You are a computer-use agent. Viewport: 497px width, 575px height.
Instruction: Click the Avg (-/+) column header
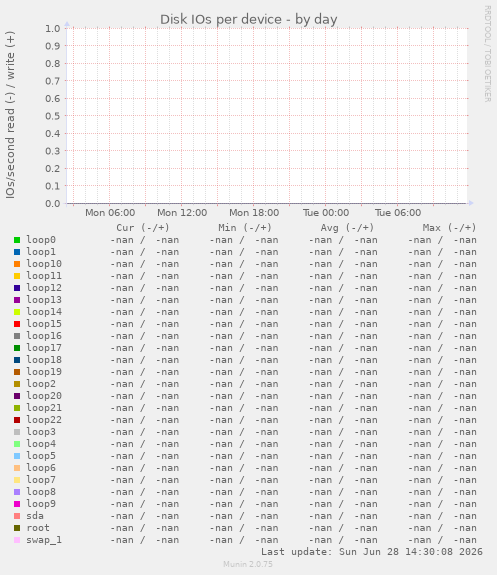coord(347,228)
